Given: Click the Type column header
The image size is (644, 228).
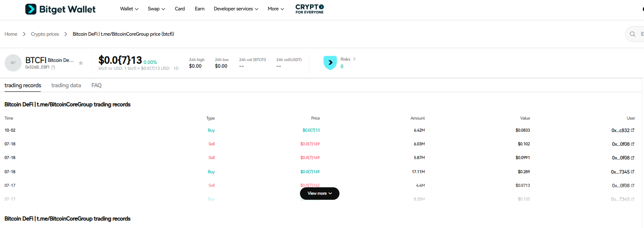Looking at the screenshot, I should tap(210, 118).
